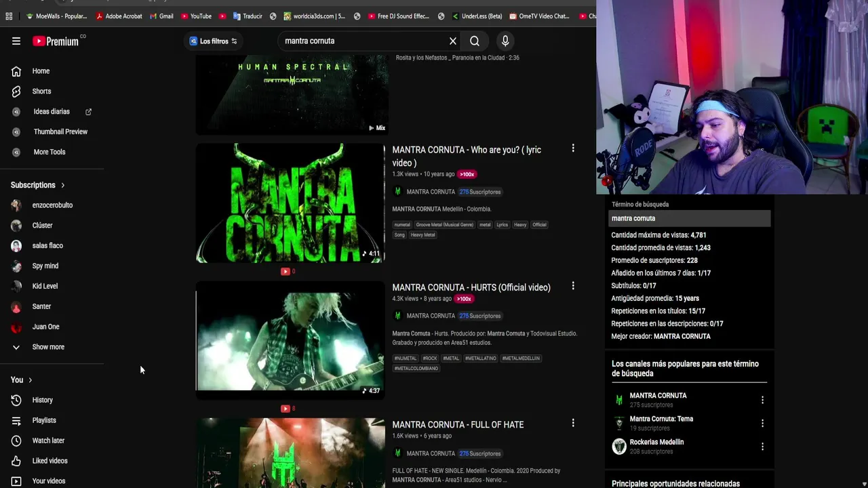The image size is (868, 488).
Task: Open enzocerobulto subscription channel
Action: pos(52,205)
